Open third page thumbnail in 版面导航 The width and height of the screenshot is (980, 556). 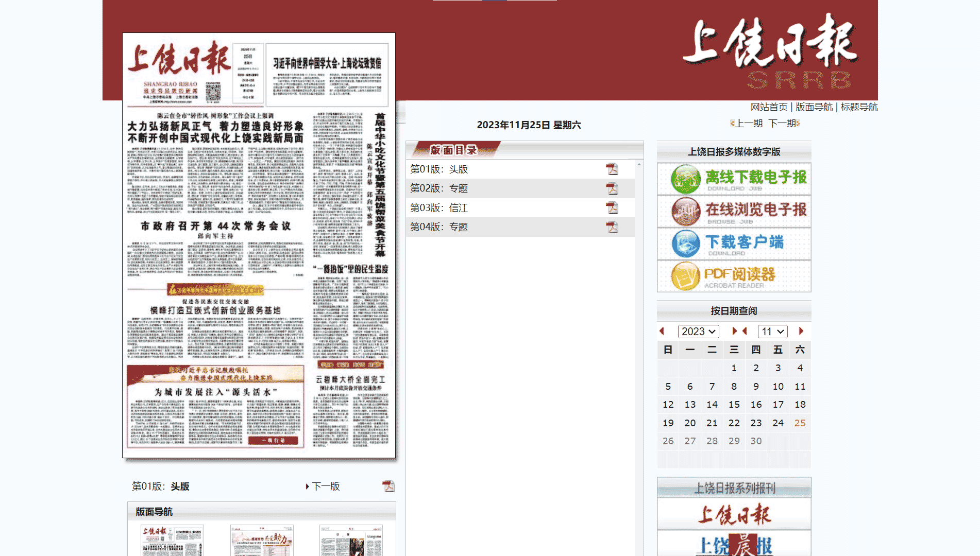(351, 541)
